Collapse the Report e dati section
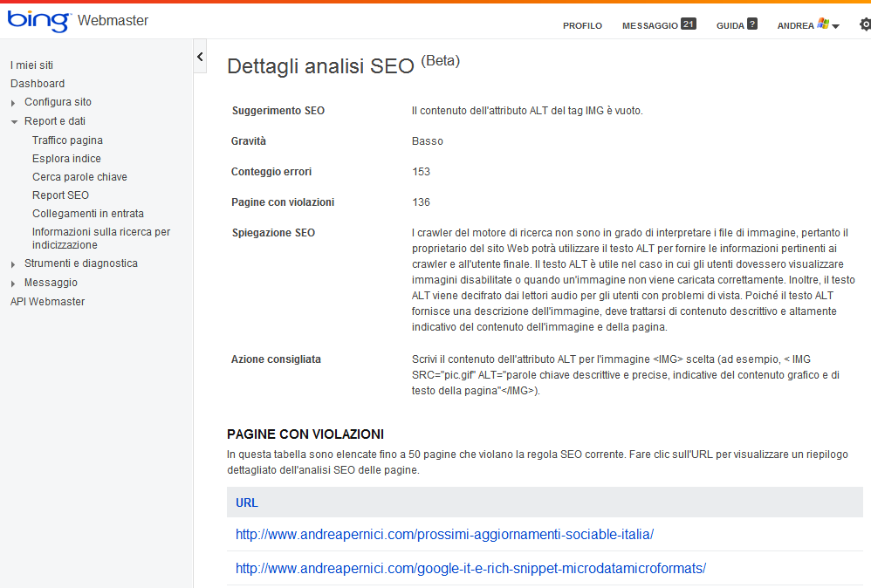Screen dimensions: 871x588 coord(13,122)
